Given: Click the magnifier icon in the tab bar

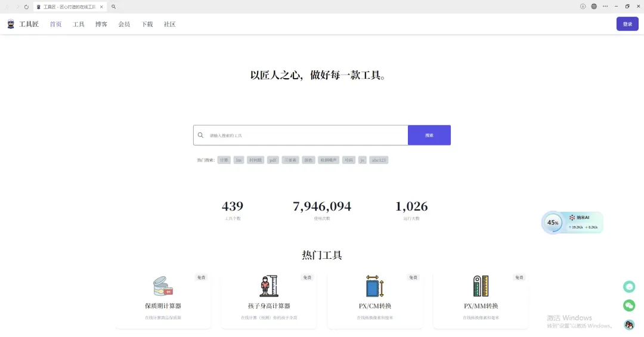Looking at the screenshot, I should [113, 7].
